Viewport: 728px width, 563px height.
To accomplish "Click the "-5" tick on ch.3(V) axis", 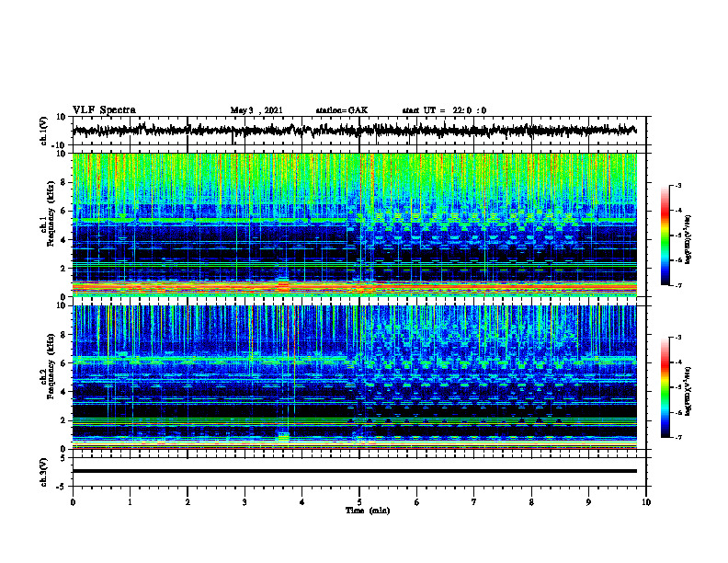I will pos(63,487).
